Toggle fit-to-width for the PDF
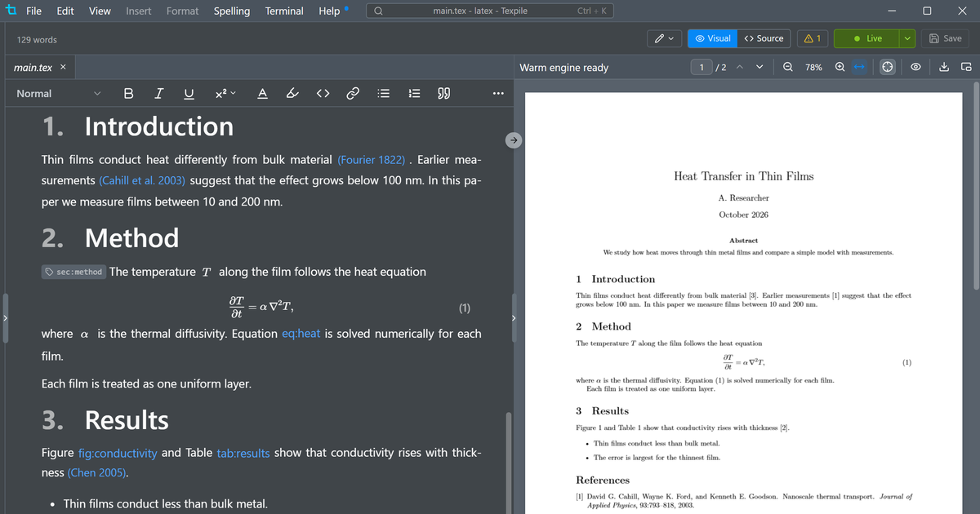The height and width of the screenshot is (514, 980). [x=859, y=68]
